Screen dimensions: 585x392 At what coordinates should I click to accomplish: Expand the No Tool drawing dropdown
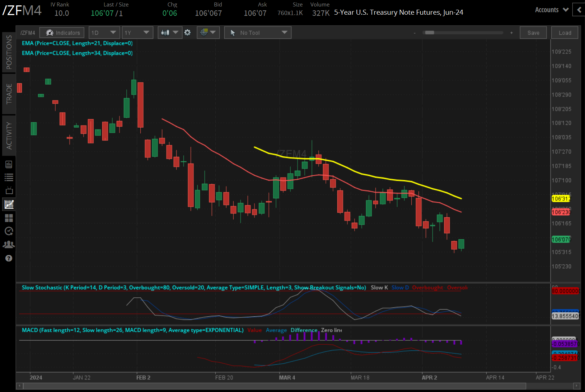click(x=258, y=33)
